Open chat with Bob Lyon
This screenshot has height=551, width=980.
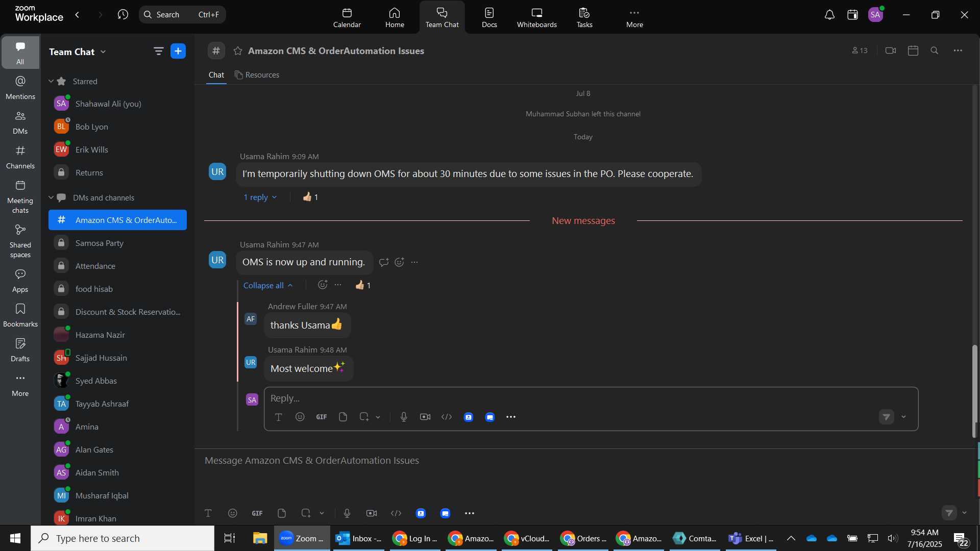[x=117, y=127]
